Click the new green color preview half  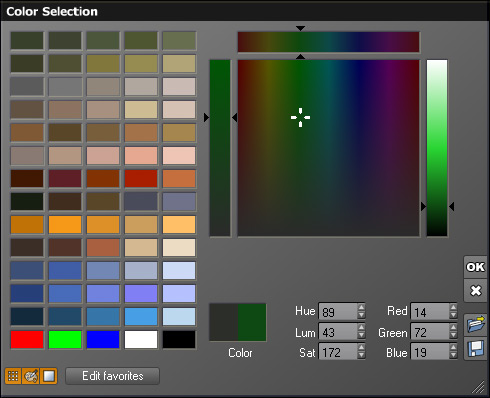pyautogui.click(x=252, y=322)
